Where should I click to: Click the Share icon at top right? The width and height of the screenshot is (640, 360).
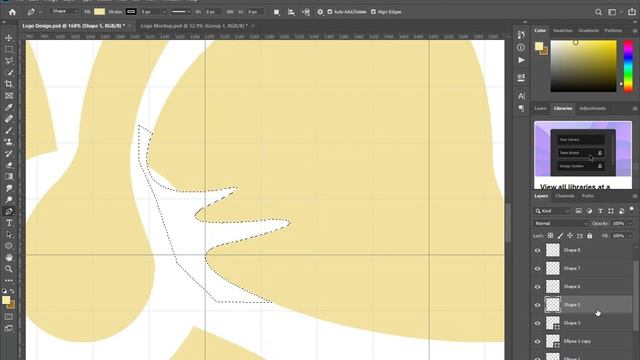(631, 12)
